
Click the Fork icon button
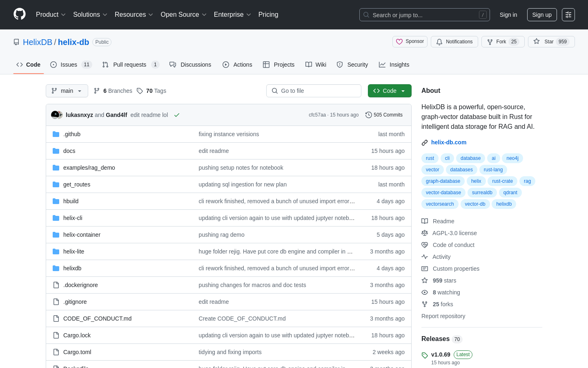coord(490,42)
